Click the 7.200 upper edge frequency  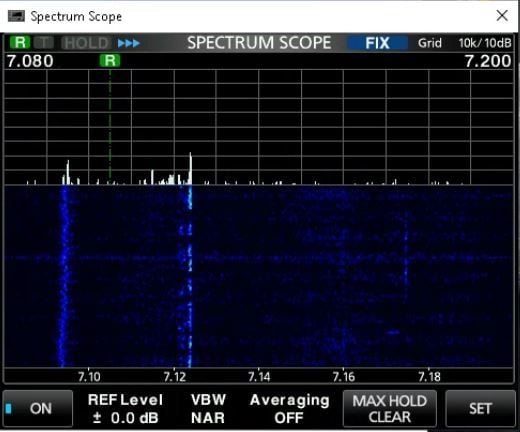click(488, 61)
